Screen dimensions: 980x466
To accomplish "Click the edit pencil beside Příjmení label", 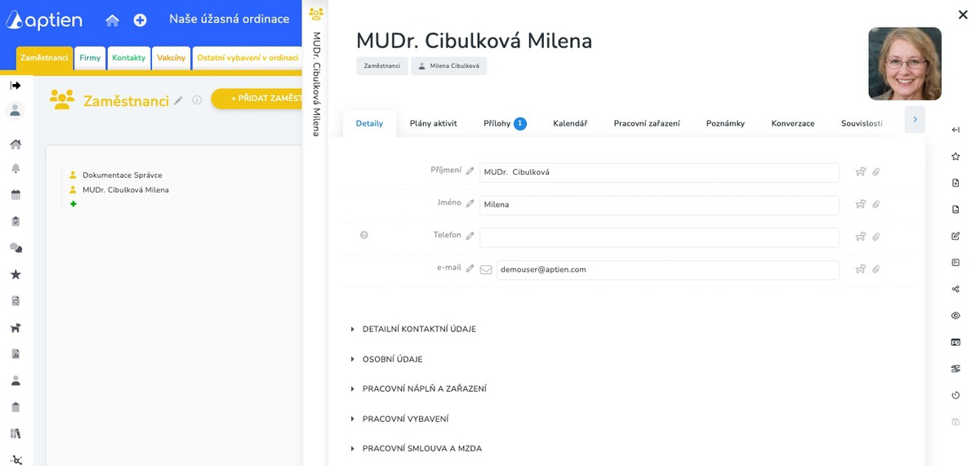I will point(470,171).
